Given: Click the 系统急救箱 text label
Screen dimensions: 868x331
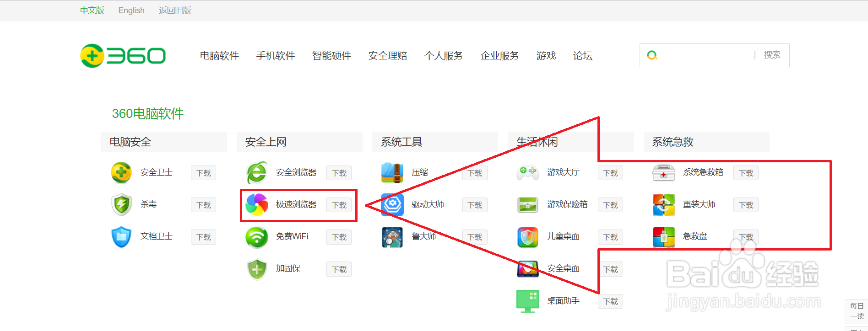Looking at the screenshot, I should point(703,172).
